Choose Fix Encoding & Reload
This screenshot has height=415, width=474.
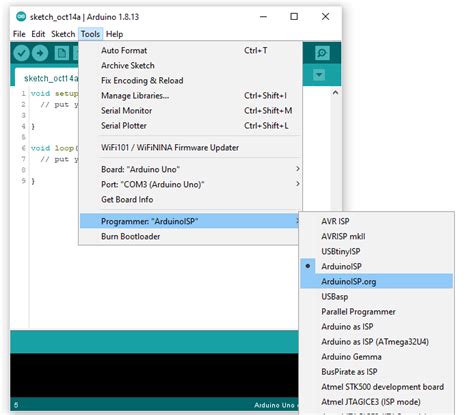pos(191,80)
